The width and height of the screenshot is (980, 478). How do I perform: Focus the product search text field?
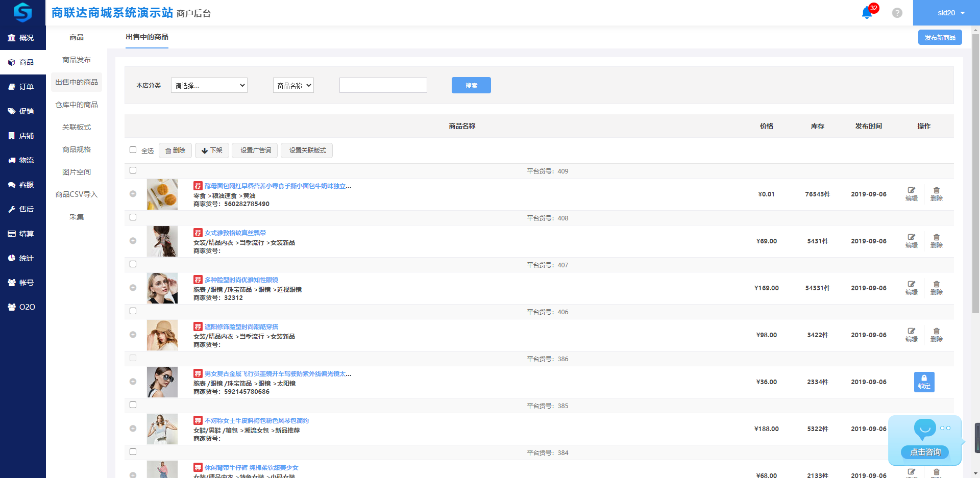[x=383, y=85]
